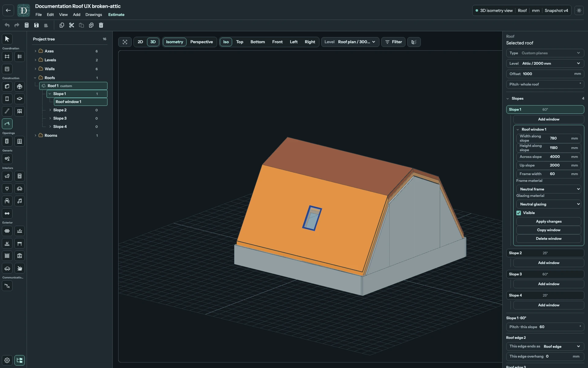Select the Top view orientation

239,42
